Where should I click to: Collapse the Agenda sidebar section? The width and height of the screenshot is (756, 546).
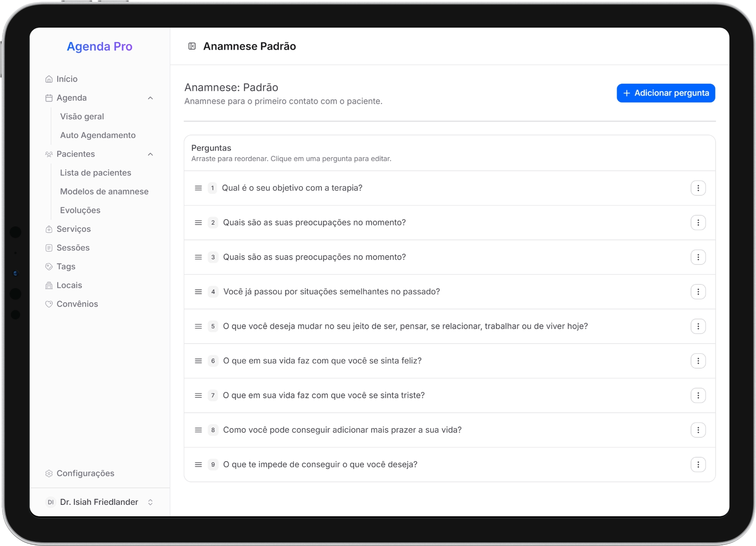pos(150,98)
